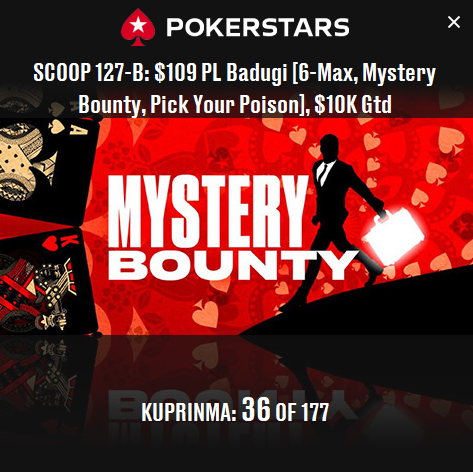The image size is (473, 472).
Task: Click the BOUNTY word in the banner
Action: [231, 265]
